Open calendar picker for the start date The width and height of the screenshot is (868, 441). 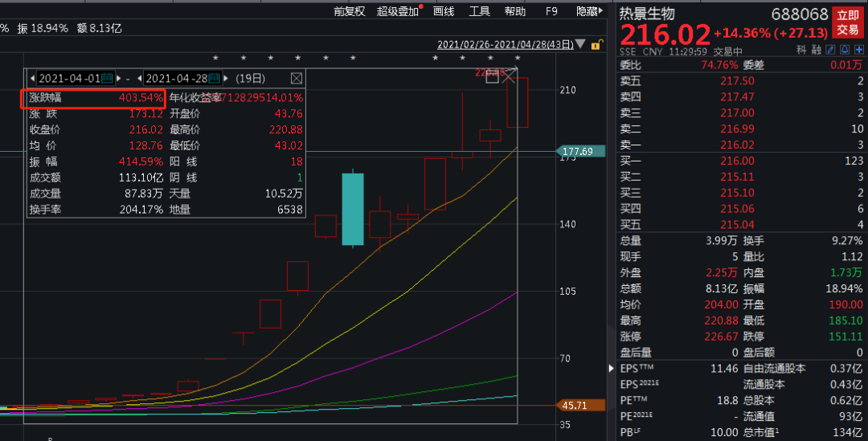point(108,78)
